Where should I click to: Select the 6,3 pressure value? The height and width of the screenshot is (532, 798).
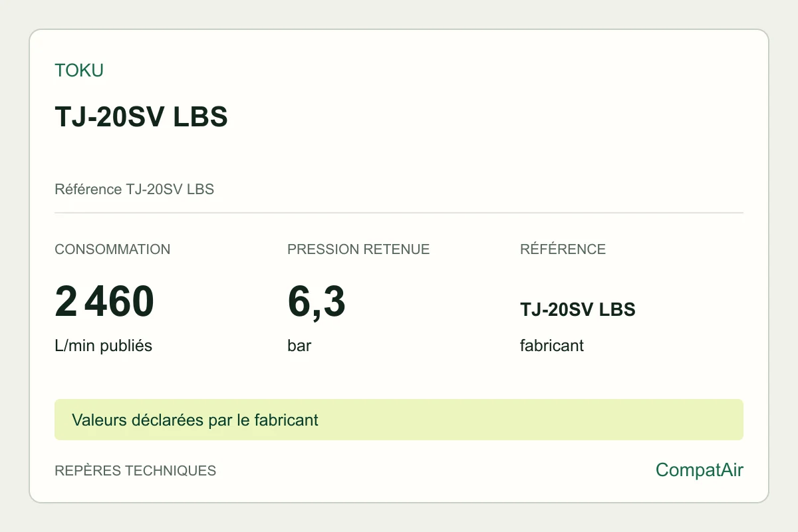[317, 301]
